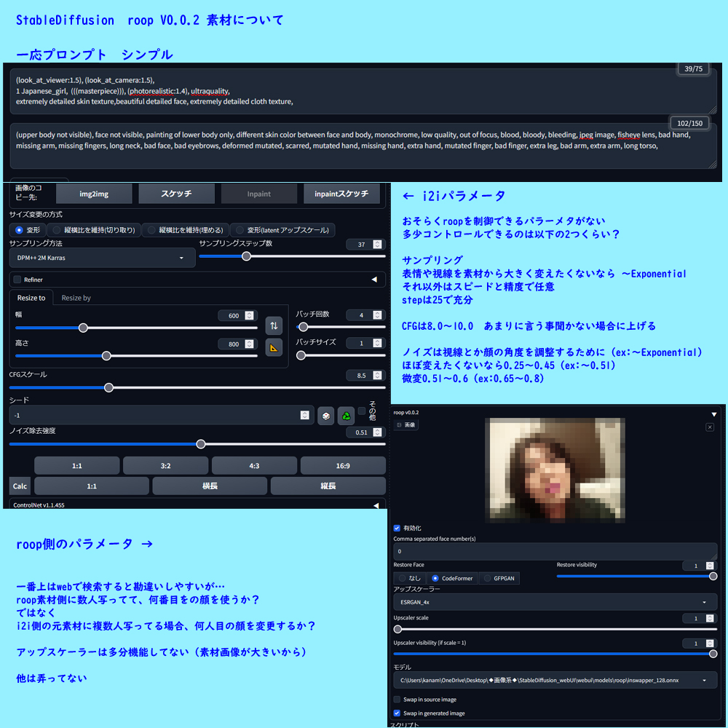The image size is (728, 728).
Task: Adjust denoising strength stepper showing 0.51
Action: (x=377, y=432)
